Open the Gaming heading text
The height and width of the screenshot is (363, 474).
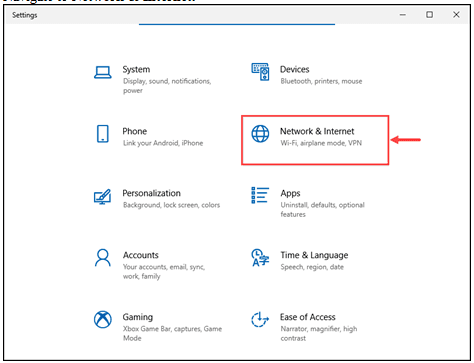[138, 317]
